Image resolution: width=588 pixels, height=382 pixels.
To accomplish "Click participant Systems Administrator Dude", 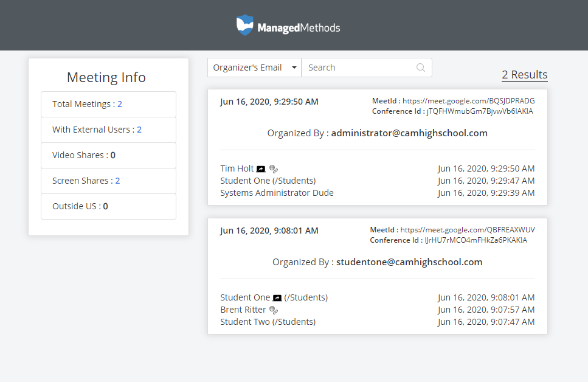I will pyautogui.click(x=277, y=193).
